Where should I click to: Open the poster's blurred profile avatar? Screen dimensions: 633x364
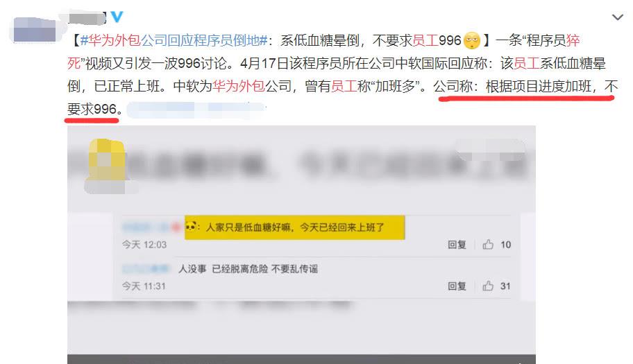(35, 31)
